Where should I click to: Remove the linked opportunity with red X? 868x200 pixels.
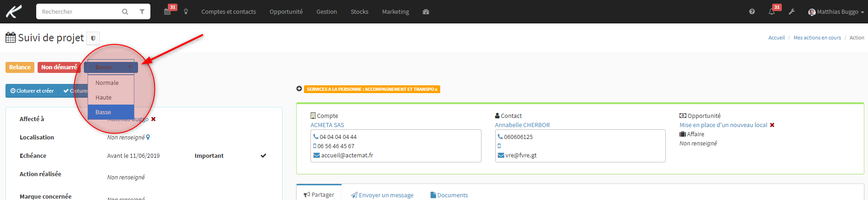coord(772,125)
